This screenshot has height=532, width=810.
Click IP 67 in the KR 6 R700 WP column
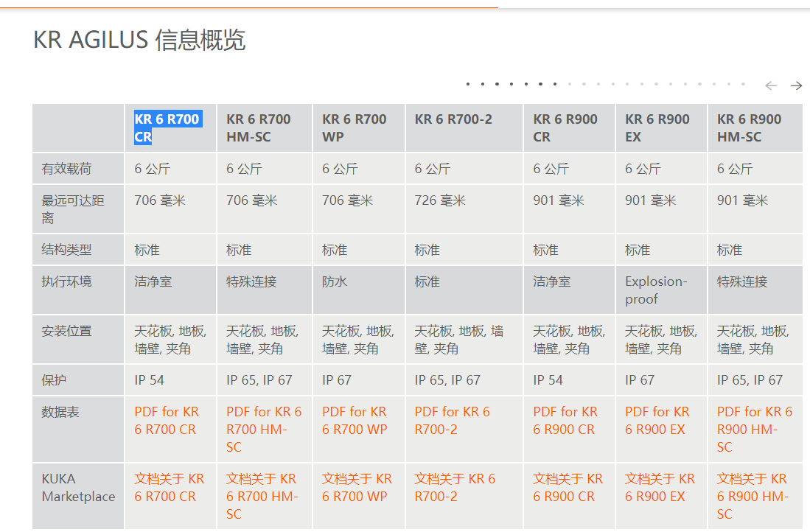(x=337, y=380)
